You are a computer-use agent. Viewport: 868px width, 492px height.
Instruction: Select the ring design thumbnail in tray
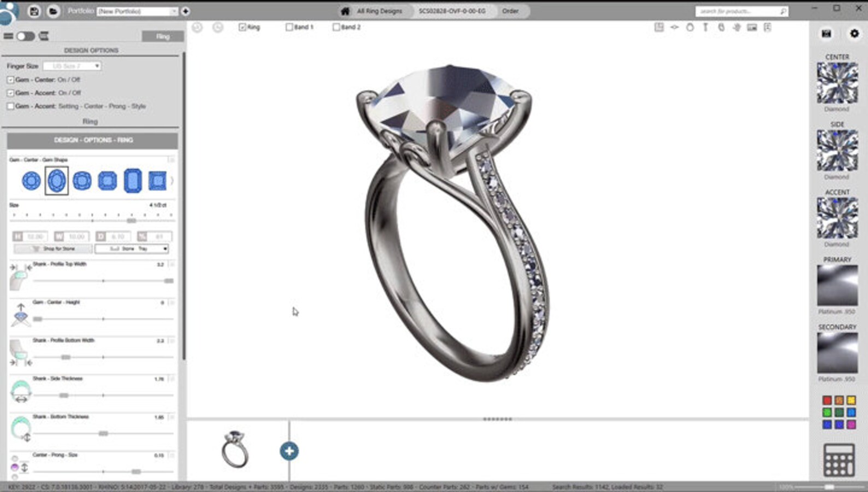235,449
